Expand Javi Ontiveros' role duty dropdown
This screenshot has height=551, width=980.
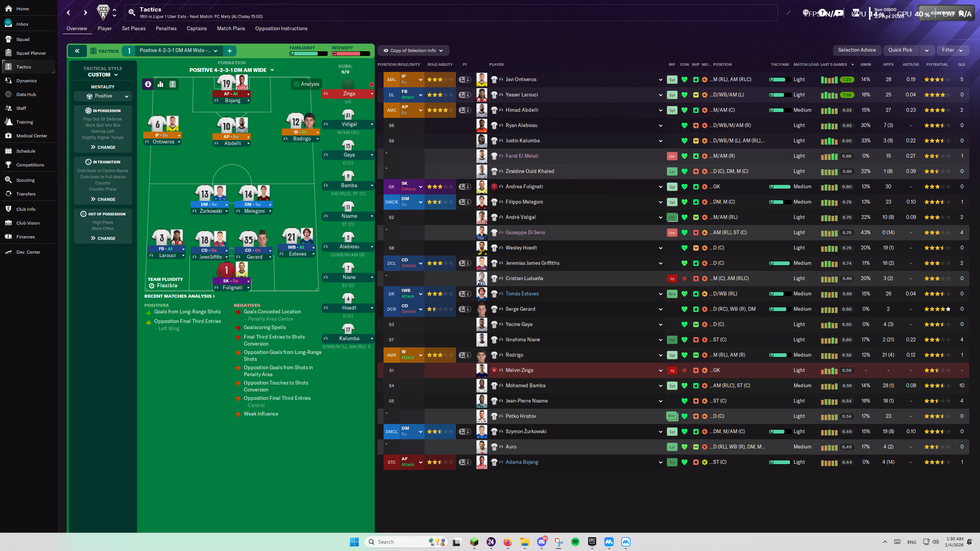coord(420,79)
